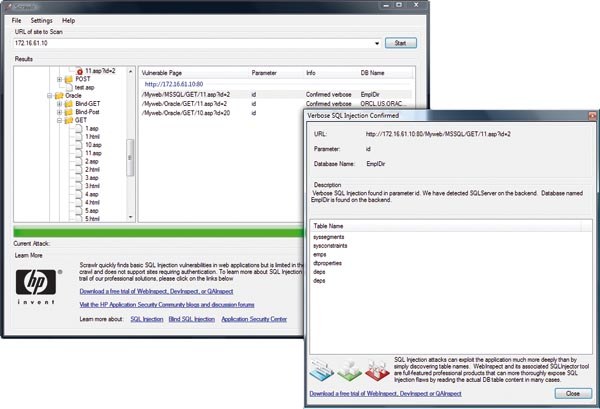The image size is (600, 409).
Task: Open Download free trial link in main window
Action: point(156,292)
